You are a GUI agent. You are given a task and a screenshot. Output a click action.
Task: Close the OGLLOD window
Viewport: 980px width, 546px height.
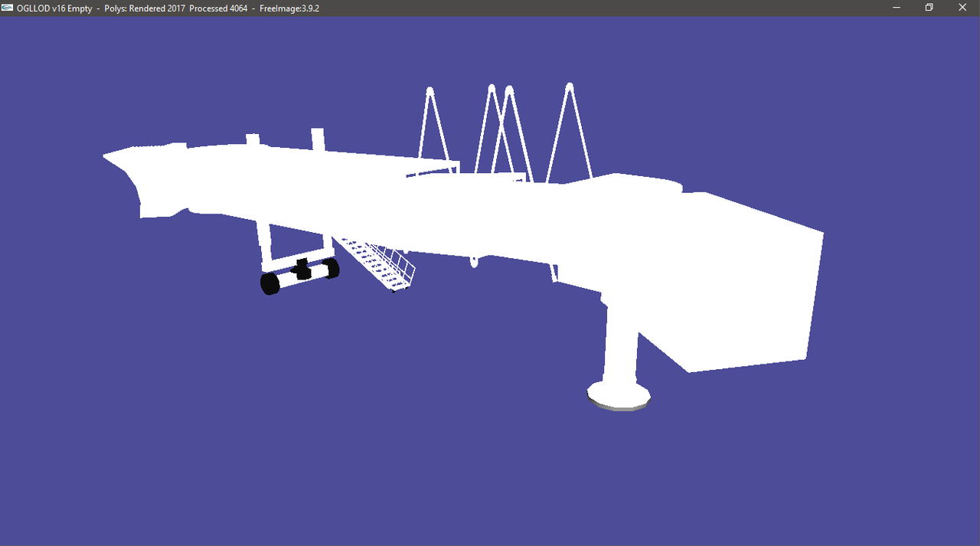tap(962, 8)
